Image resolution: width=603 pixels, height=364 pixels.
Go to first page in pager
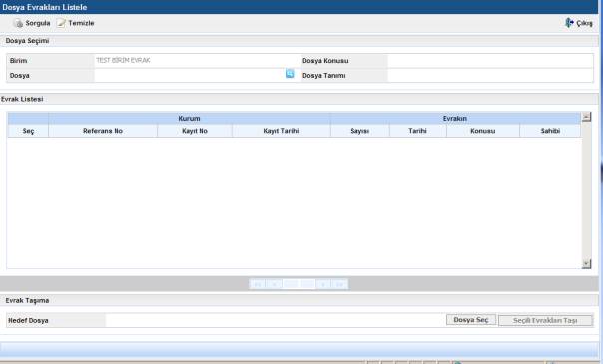click(257, 284)
